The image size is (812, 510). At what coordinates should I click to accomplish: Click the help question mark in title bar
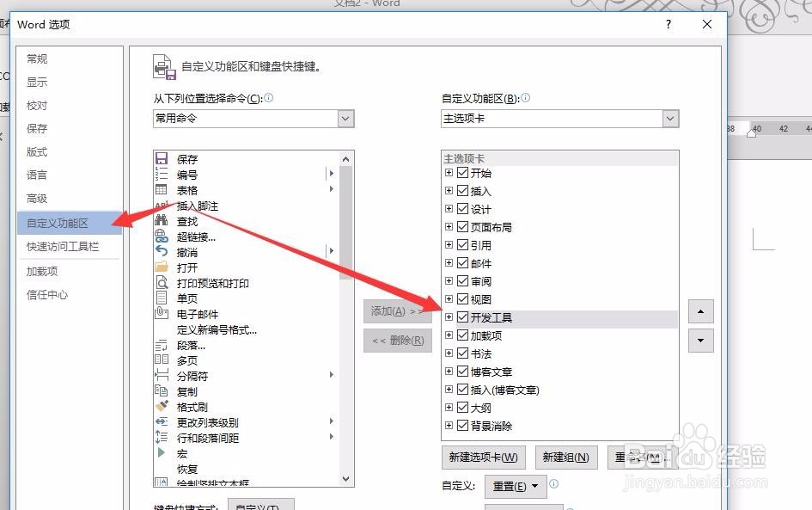[x=669, y=24]
